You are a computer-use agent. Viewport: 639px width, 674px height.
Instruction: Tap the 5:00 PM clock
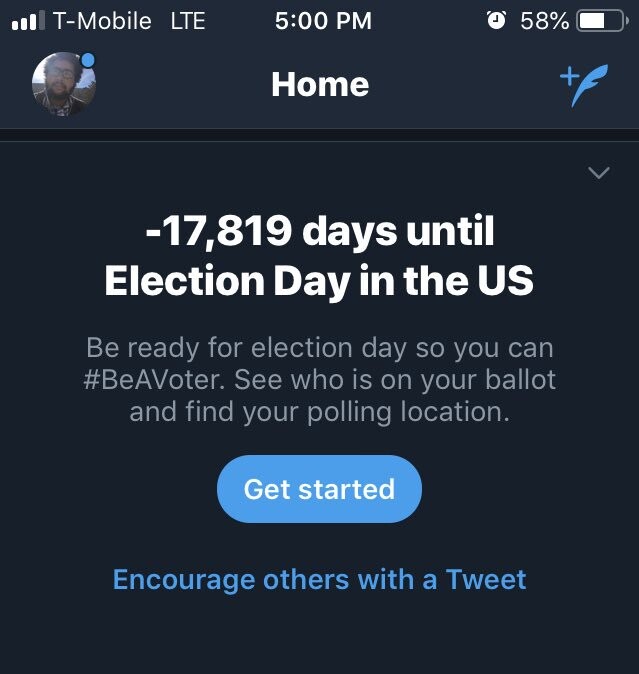pos(323,21)
